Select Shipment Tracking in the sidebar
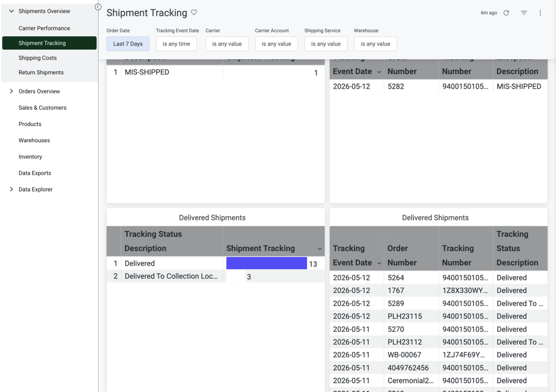Image resolution: width=556 pixels, height=392 pixels. [49, 43]
